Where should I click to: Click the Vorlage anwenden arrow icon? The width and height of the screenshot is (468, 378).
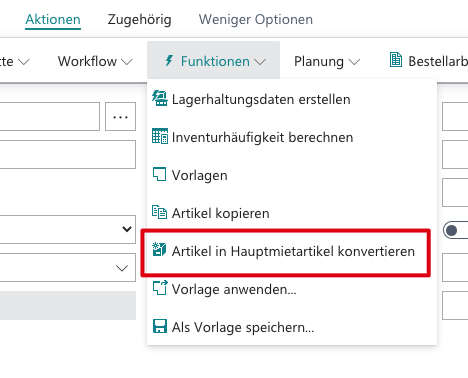[160, 288]
